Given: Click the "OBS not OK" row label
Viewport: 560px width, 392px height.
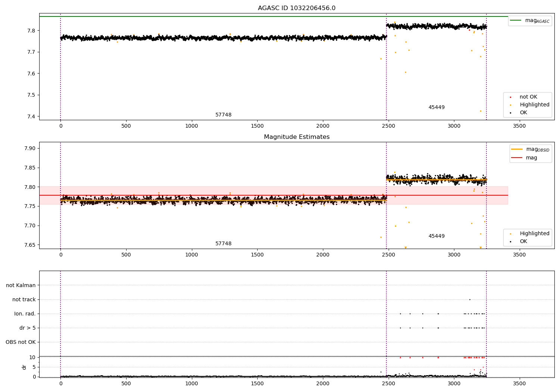Looking at the screenshot, I should 21,342.
